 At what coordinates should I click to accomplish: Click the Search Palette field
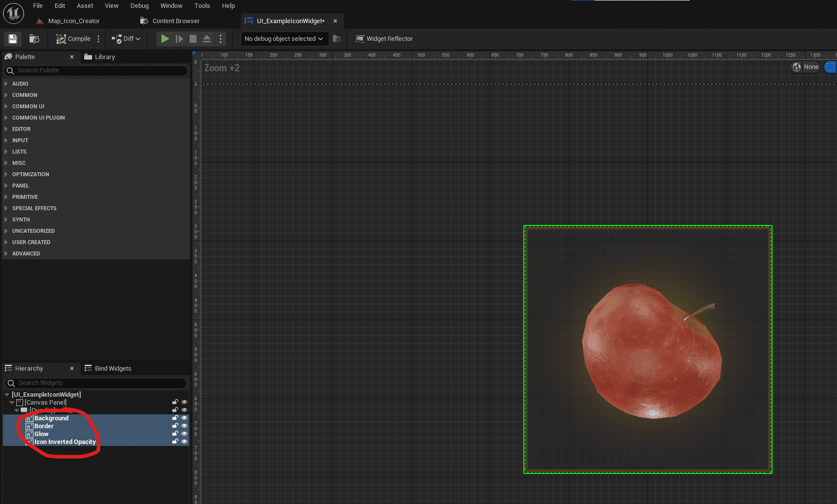[96, 70]
